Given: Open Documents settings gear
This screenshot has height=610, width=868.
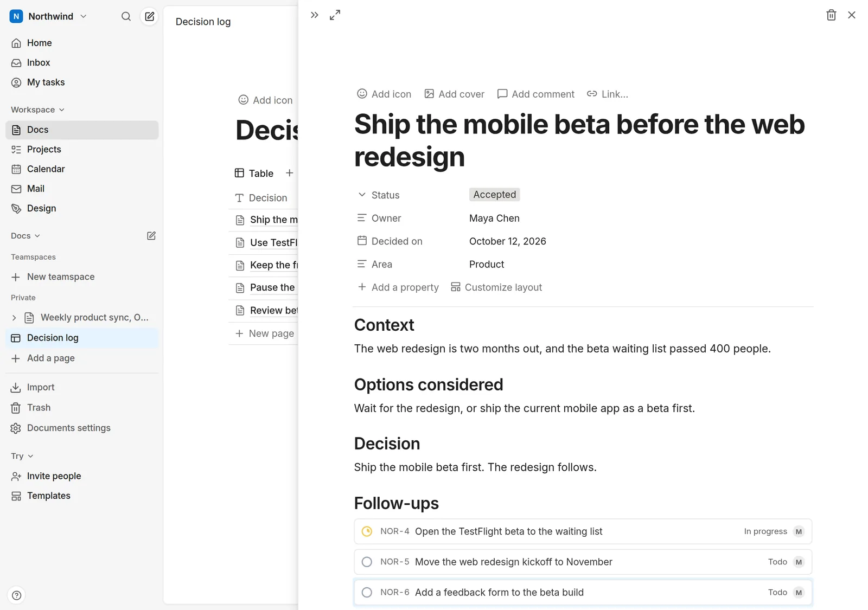Looking at the screenshot, I should (x=16, y=428).
